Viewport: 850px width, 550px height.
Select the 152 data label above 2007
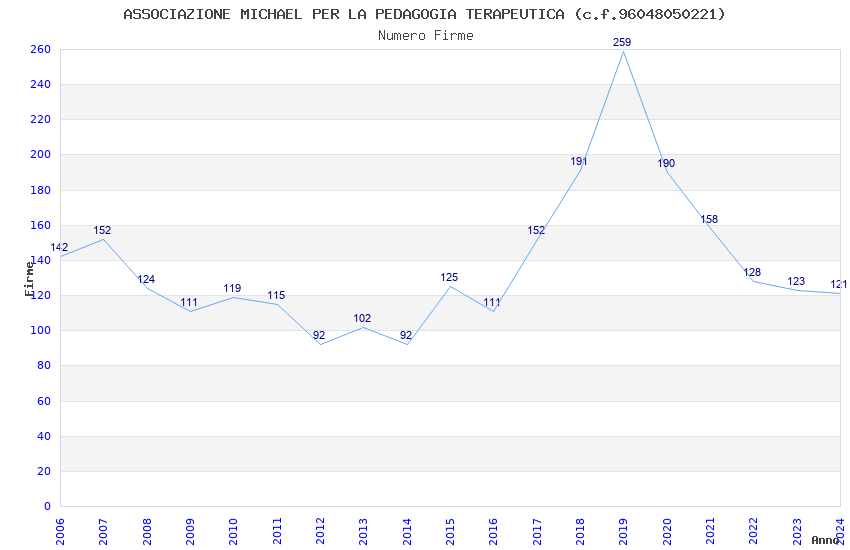[x=102, y=230]
